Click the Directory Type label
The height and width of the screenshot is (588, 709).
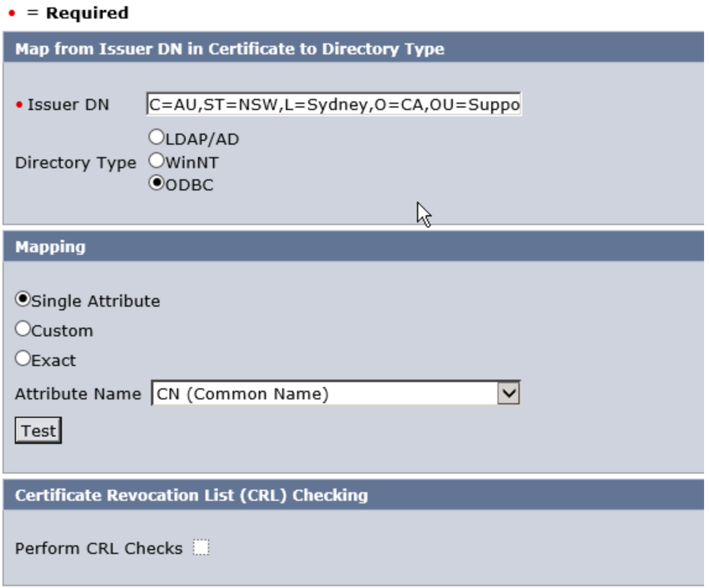tap(75, 163)
